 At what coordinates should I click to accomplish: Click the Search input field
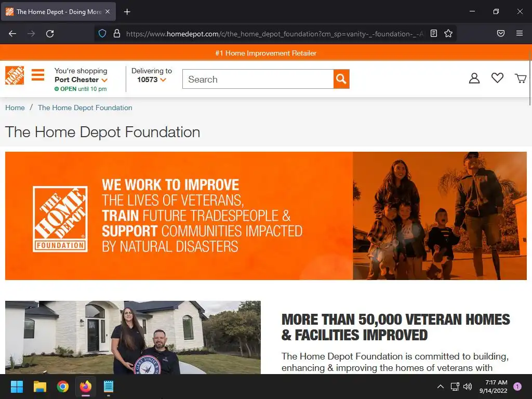click(x=258, y=79)
